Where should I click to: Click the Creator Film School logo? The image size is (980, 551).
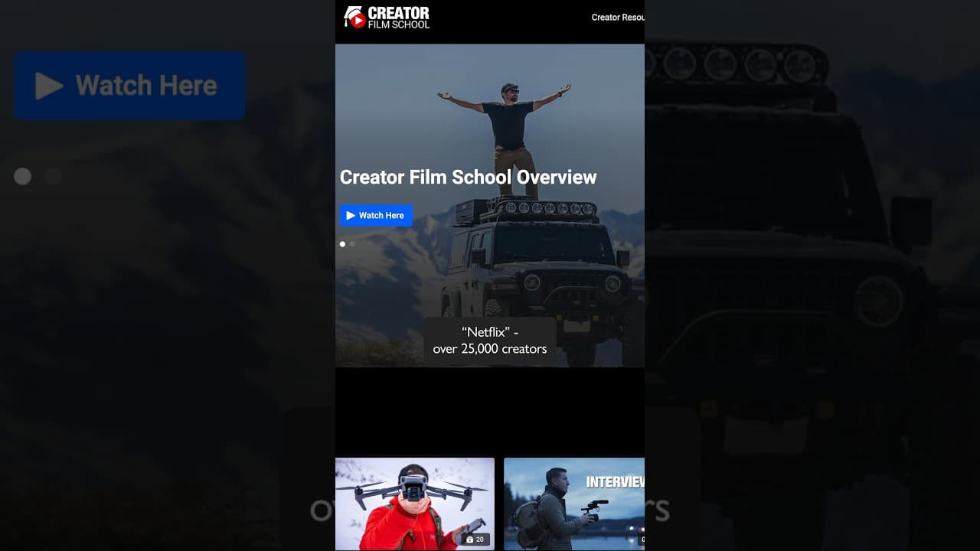pyautogui.click(x=387, y=17)
